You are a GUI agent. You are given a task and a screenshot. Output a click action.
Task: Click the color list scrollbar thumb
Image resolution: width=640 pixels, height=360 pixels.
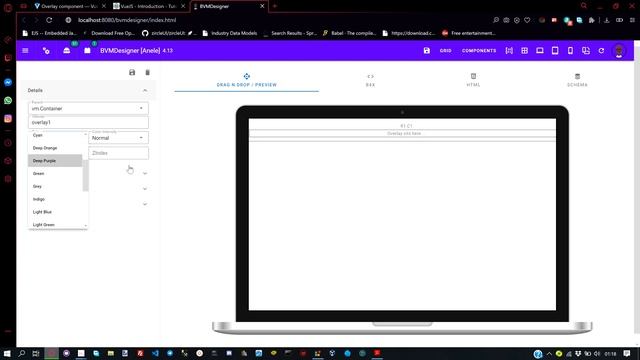click(85, 176)
